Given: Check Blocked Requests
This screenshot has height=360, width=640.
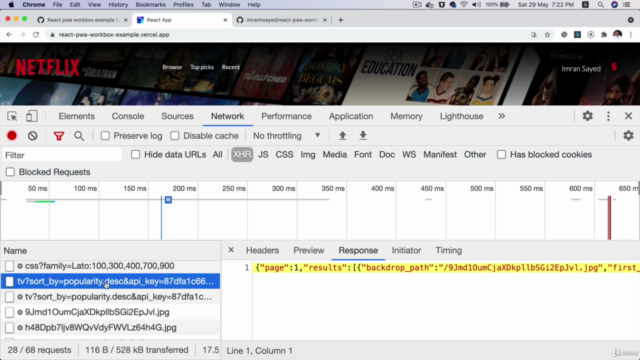Looking at the screenshot, I should [10, 172].
